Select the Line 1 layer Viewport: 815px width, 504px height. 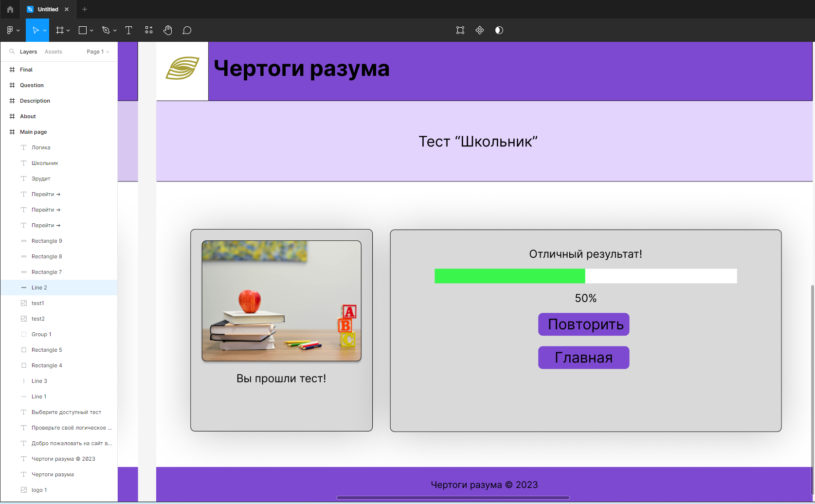pyautogui.click(x=59, y=396)
